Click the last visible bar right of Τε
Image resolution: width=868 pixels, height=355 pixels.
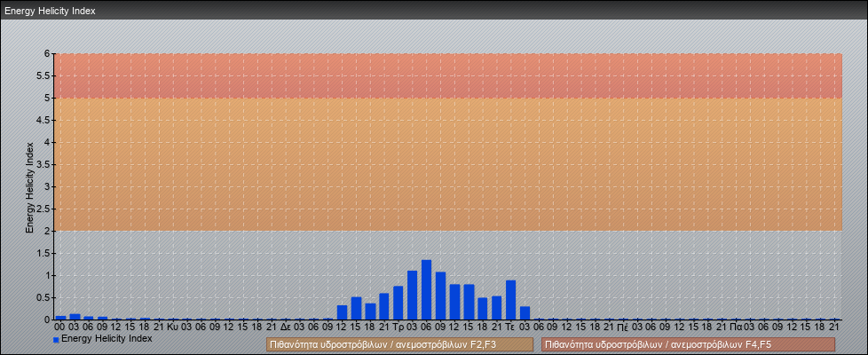pos(525,313)
